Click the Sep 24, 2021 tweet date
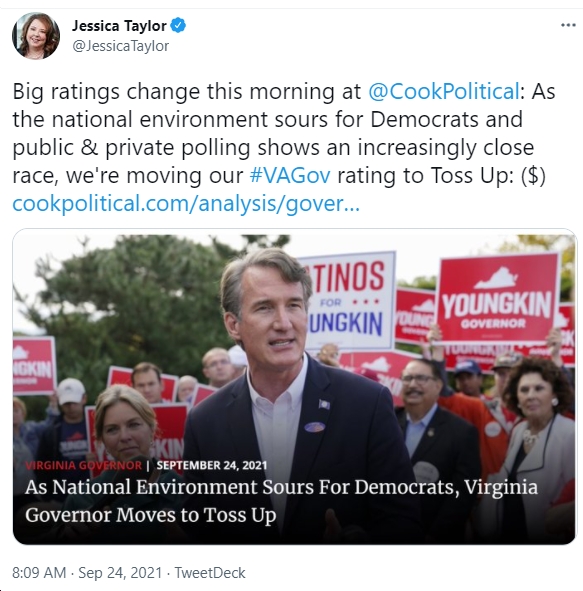Screen dimensions: 583x591 tap(120, 573)
